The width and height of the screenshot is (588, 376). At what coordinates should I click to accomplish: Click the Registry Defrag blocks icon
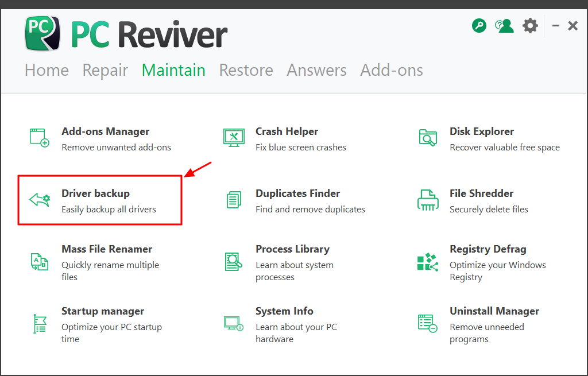tap(428, 262)
